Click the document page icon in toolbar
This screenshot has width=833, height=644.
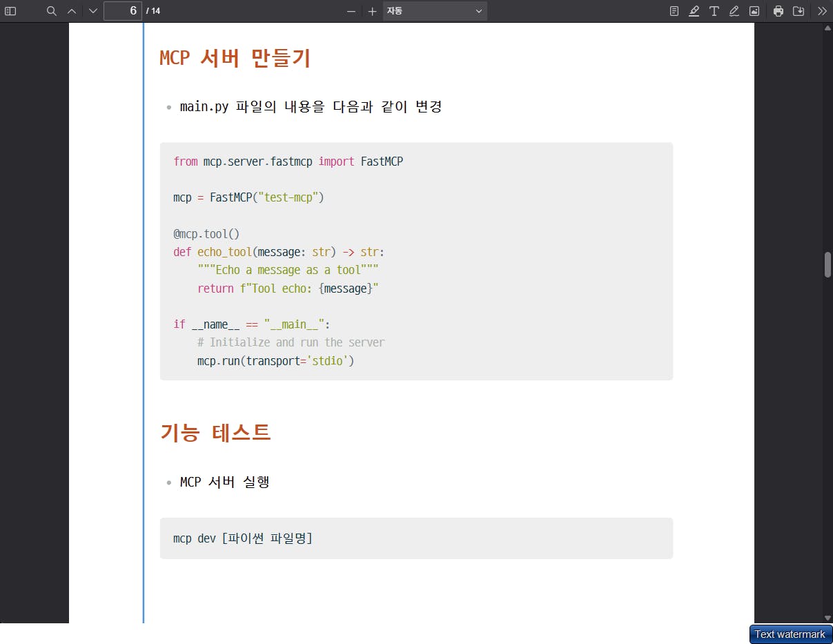(x=674, y=11)
